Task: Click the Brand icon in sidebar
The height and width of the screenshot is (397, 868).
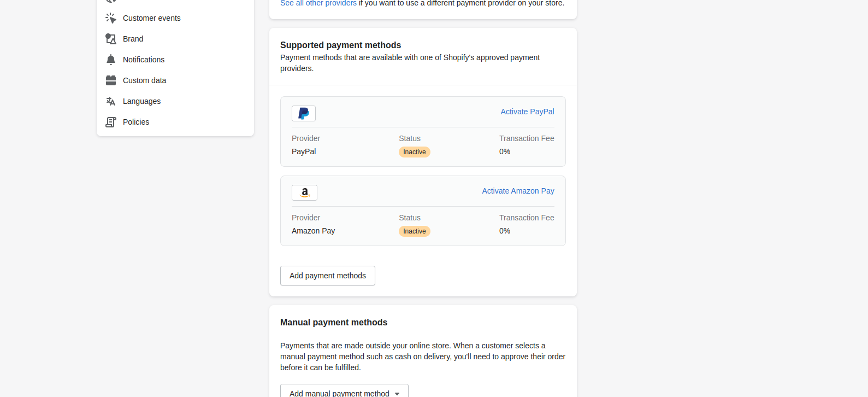Action: pyautogui.click(x=111, y=39)
